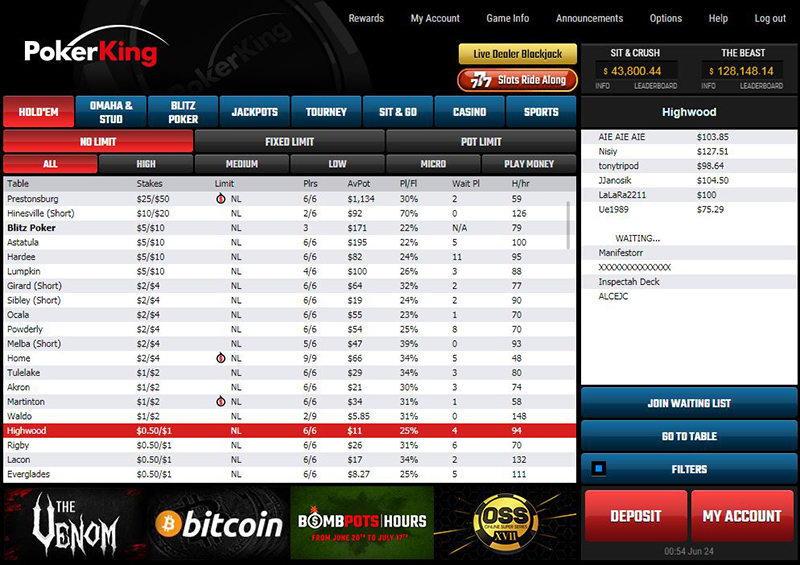Click the red Deposit button
The height and width of the screenshot is (565, 800).
[636, 516]
